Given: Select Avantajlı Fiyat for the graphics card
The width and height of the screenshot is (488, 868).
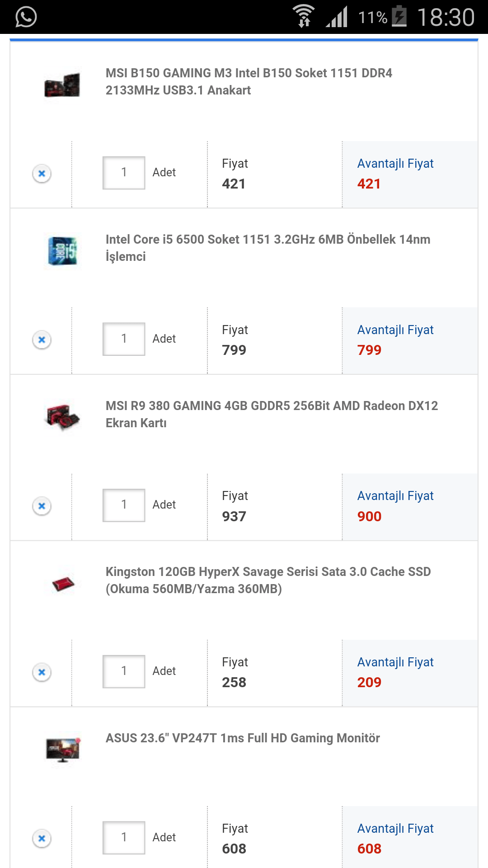Looking at the screenshot, I should click(396, 495).
